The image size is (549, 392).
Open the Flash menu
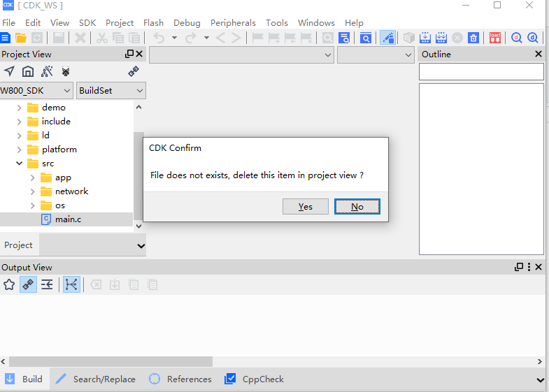[153, 23]
